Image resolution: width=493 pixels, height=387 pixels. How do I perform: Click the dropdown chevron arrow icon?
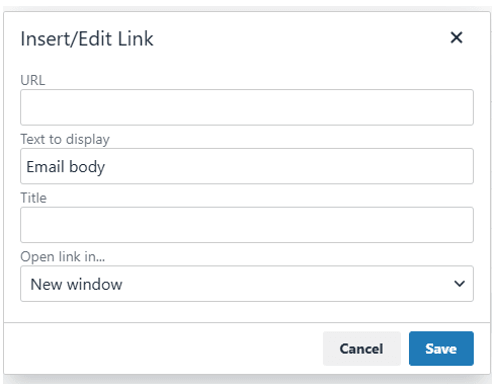point(459,284)
